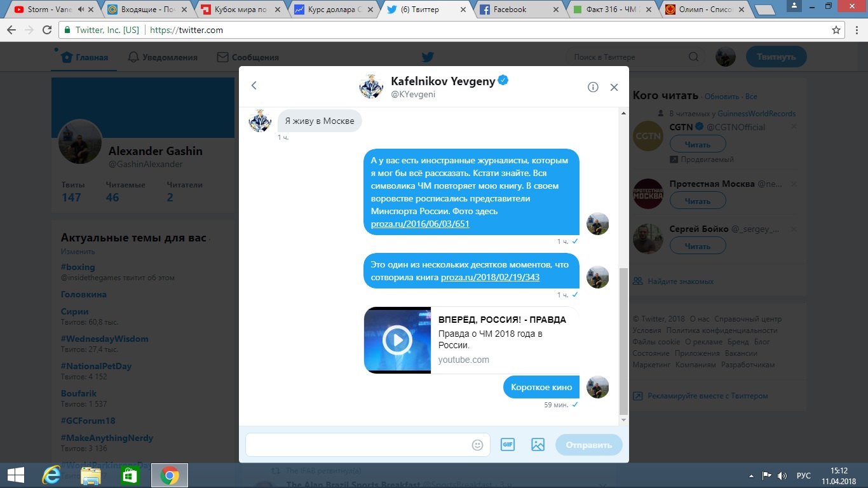Attach a photo to the message
This screenshot has width=868, height=488.
pos(538,445)
